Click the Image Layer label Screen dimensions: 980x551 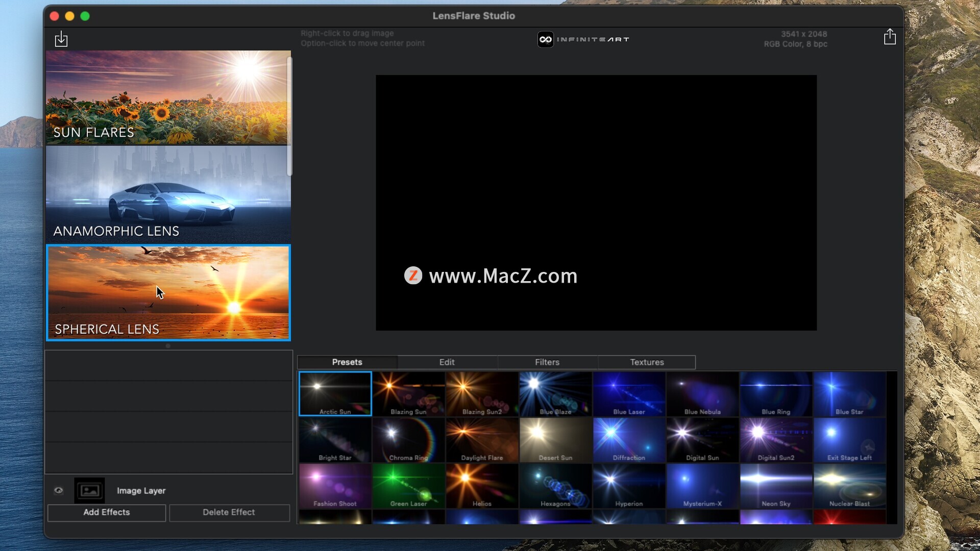(x=141, y=491)
